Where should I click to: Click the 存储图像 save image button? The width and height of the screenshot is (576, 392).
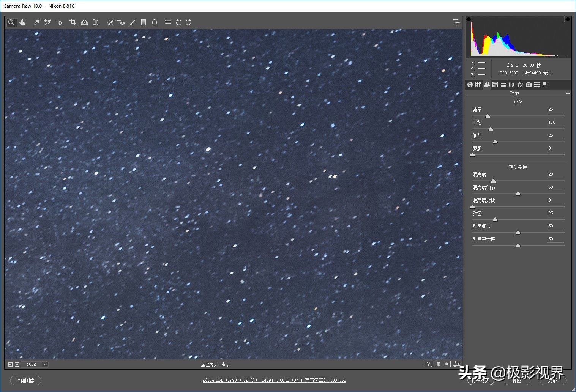point(25,380)
